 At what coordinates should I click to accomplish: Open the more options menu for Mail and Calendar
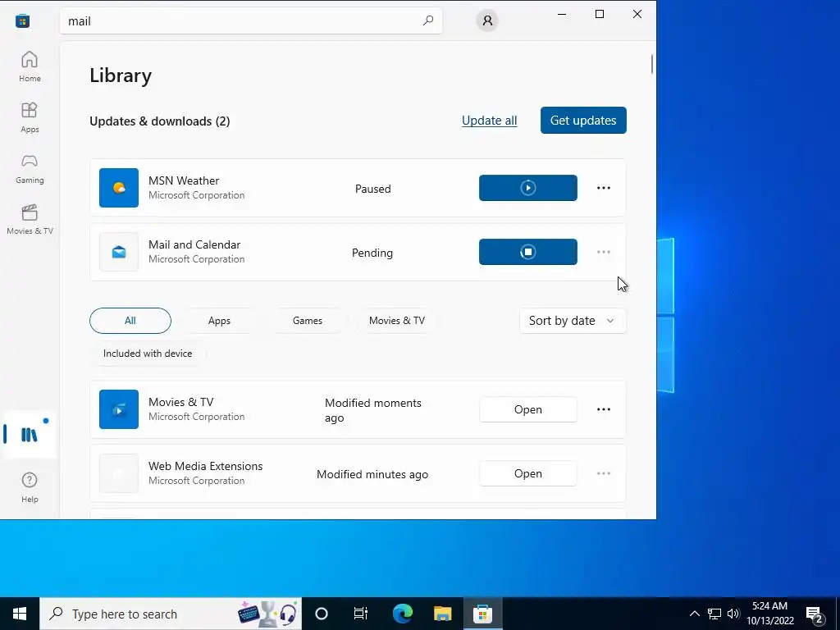coord(603,252)
